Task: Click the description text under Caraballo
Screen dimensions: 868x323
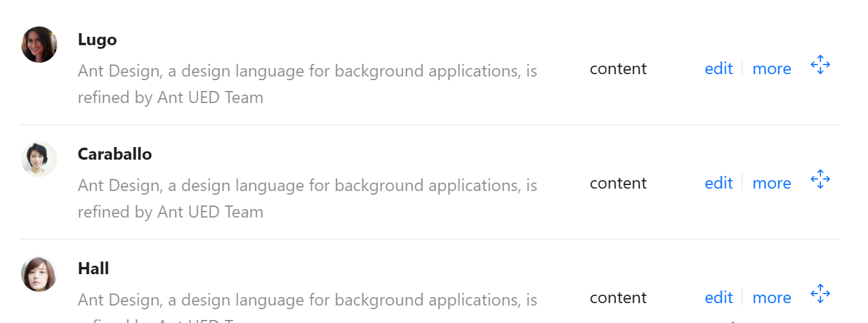Action: point(307,199)
